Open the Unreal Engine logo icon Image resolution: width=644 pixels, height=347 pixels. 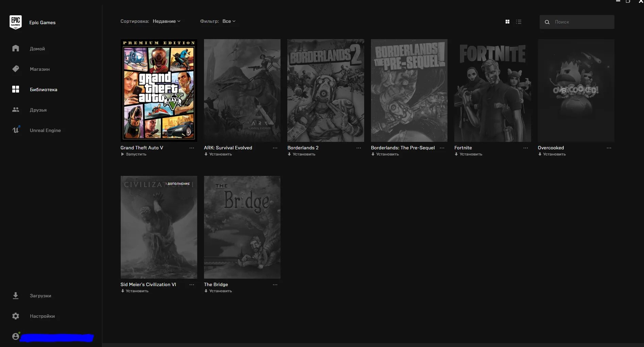click(16, 130)
